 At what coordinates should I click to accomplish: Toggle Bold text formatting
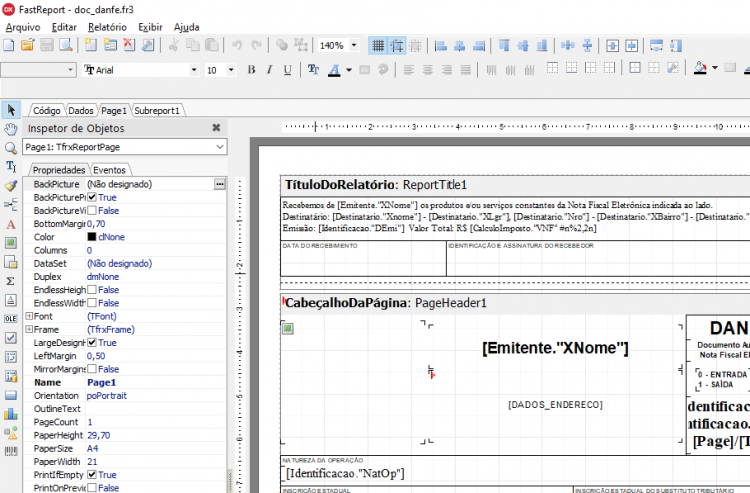click(251, 70)
